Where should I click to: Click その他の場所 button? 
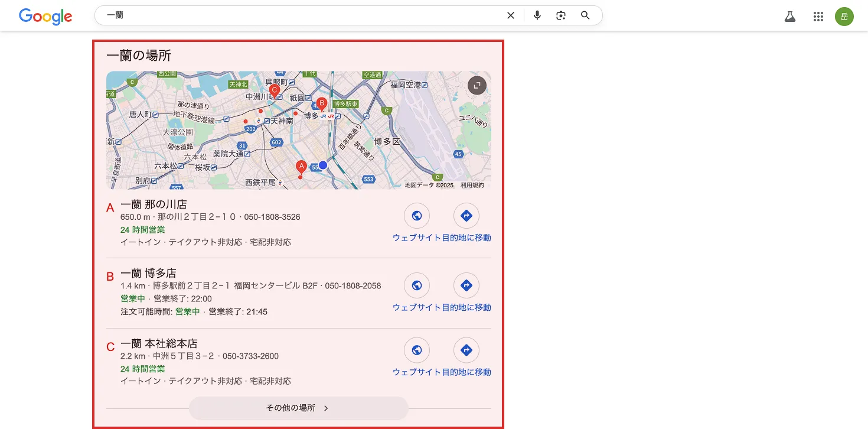298,408
